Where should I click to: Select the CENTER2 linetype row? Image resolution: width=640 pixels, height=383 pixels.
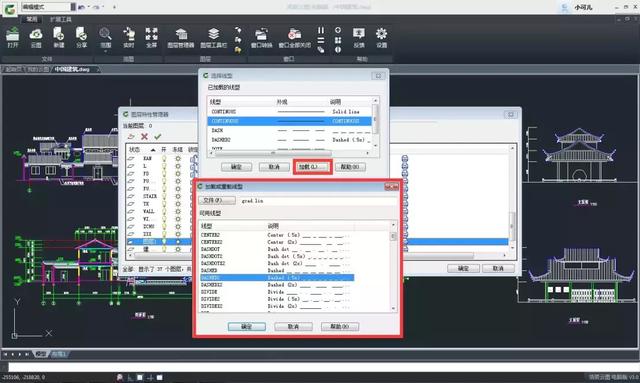[x=276, y=235]
